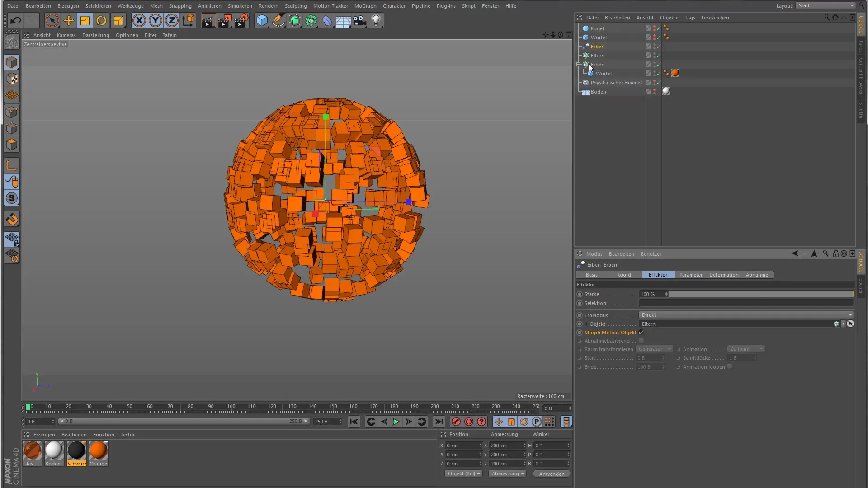Select the Scale tool

point(85,20)
